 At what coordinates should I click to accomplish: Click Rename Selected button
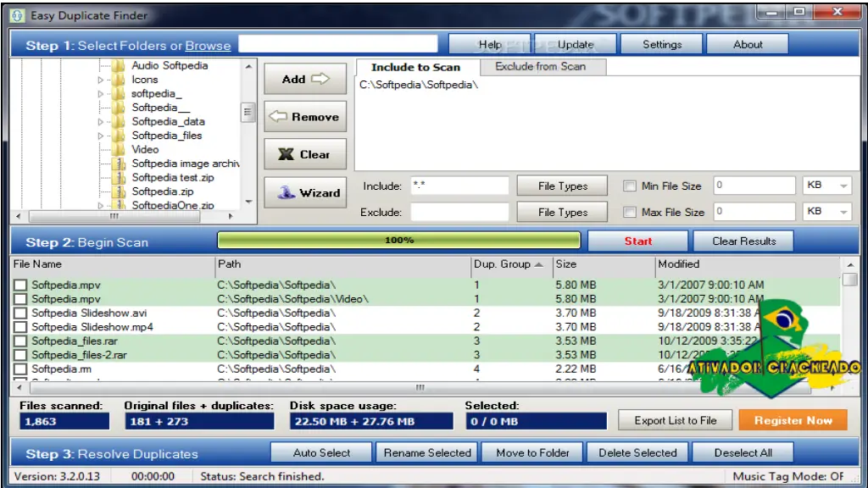[x=427, y=452]
